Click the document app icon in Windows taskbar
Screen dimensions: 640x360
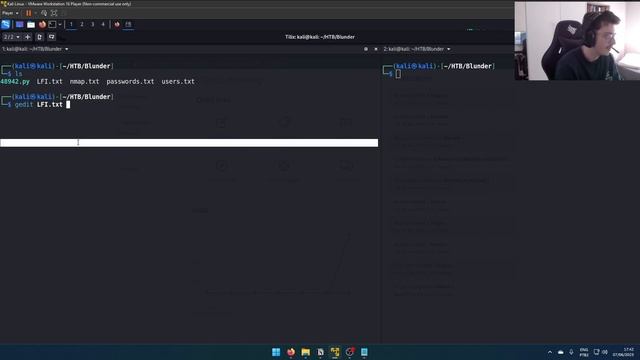point(320,352)
